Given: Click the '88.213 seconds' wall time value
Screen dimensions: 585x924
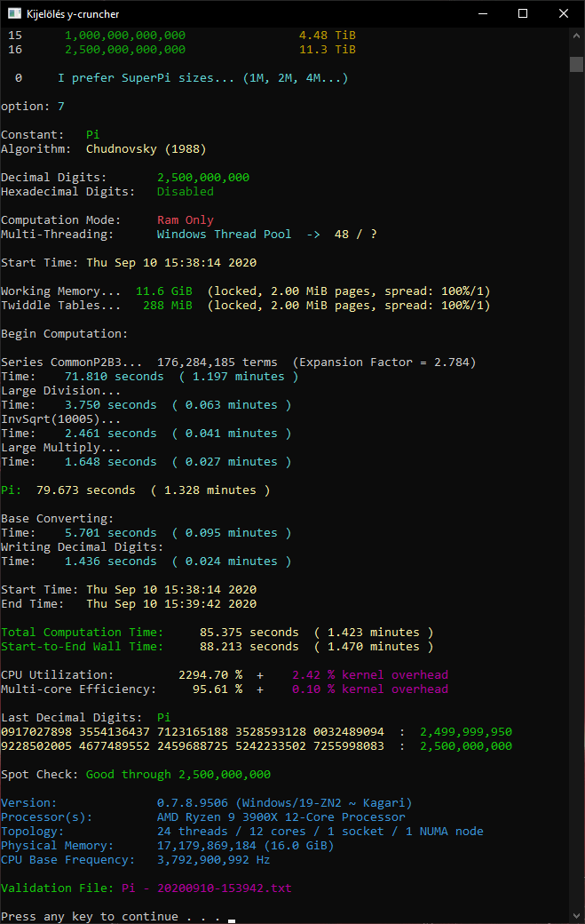Looking at the screenshot, I should (249, 647).
